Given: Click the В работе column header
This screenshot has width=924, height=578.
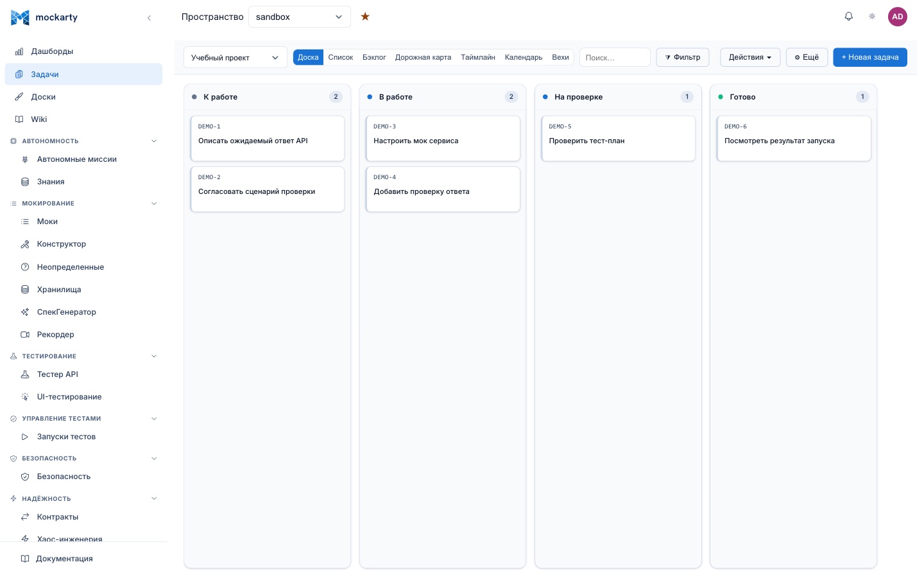Looking at the screenshot, I should point(443,97).
